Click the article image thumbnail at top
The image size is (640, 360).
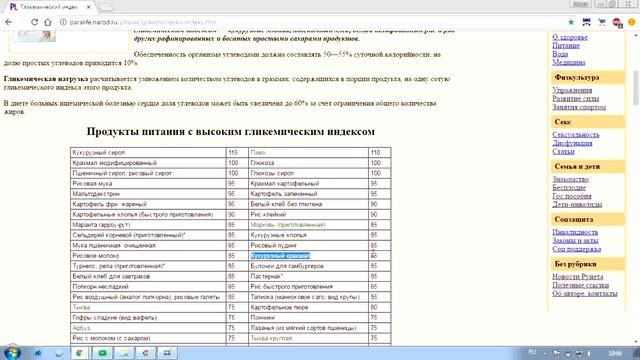pos(34,36)
